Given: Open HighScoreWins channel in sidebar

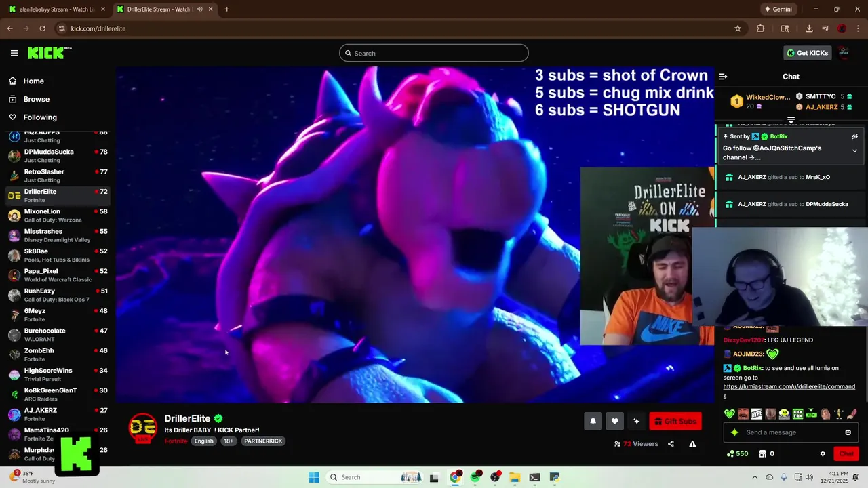Looking at the screenshot, I should coord(58,375).
